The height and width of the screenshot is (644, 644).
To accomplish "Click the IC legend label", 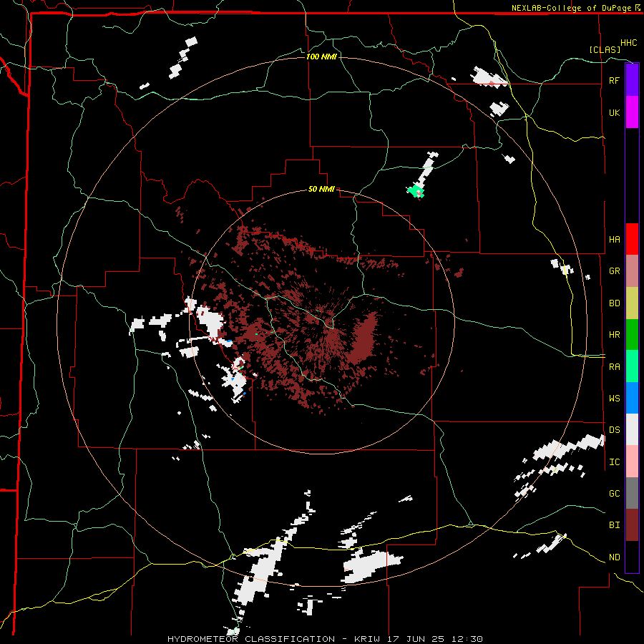I will click(x=614, y=462).
